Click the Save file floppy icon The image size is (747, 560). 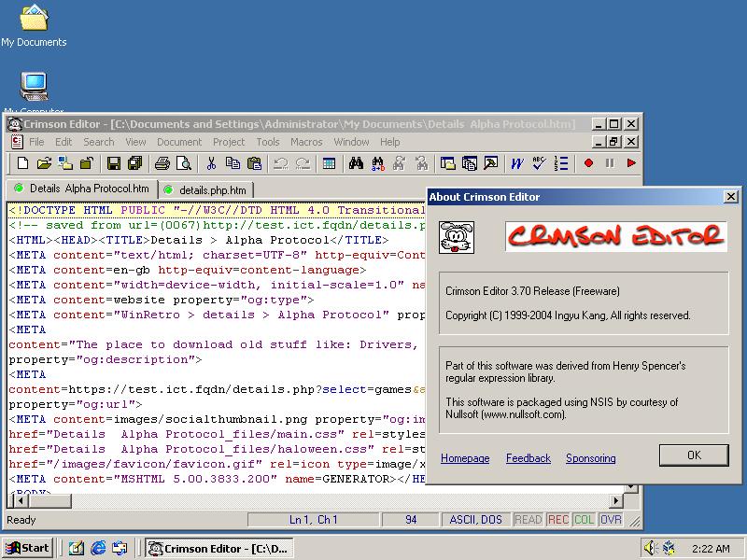point(113,164)
